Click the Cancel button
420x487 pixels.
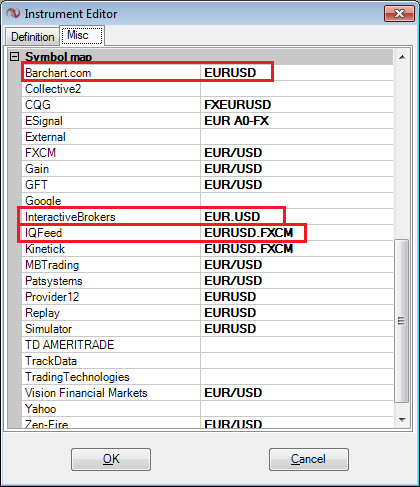tap(309, 459)
